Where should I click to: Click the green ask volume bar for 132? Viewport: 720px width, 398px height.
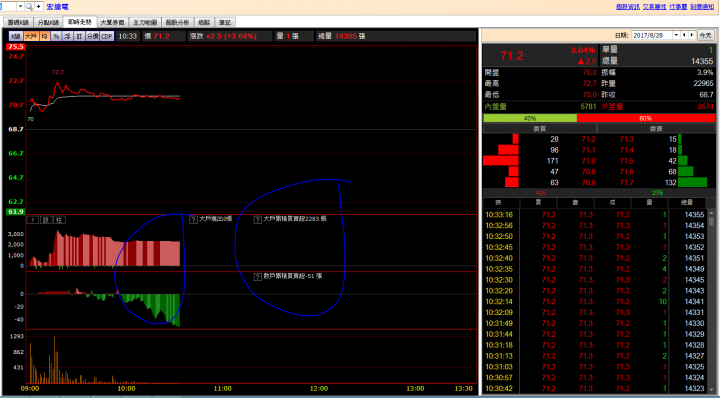tap(692, 183)
